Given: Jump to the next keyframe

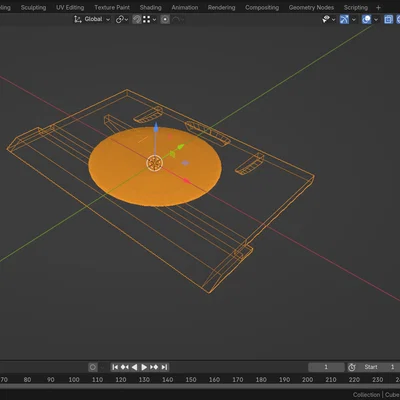Looking at the screenshot, I should tap(154, 367).
